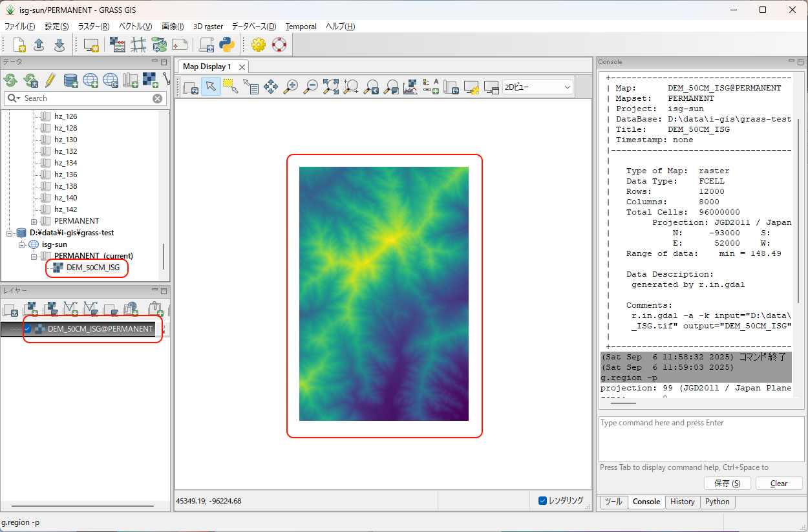Image resolution: width=808 pixels, height=532 pixels.
Task: Open the ラスター(R) menu
Action: click(x=94, y=27)
